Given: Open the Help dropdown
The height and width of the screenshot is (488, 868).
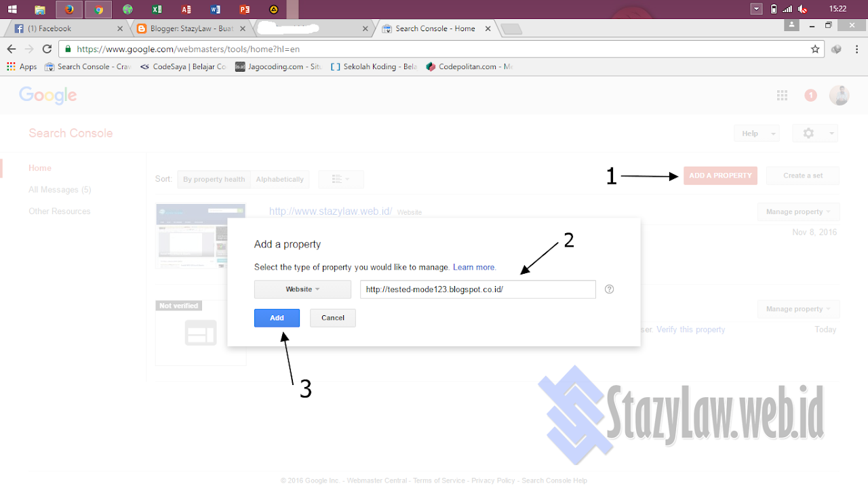Looking at the screenshot, I should tap(757, 134).
